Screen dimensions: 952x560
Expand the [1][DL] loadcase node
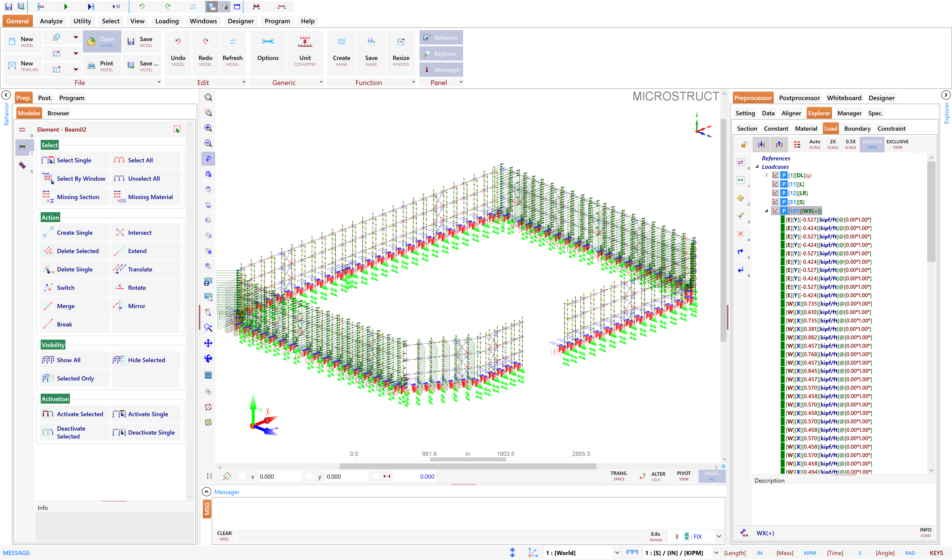click(x=767, y=175)
